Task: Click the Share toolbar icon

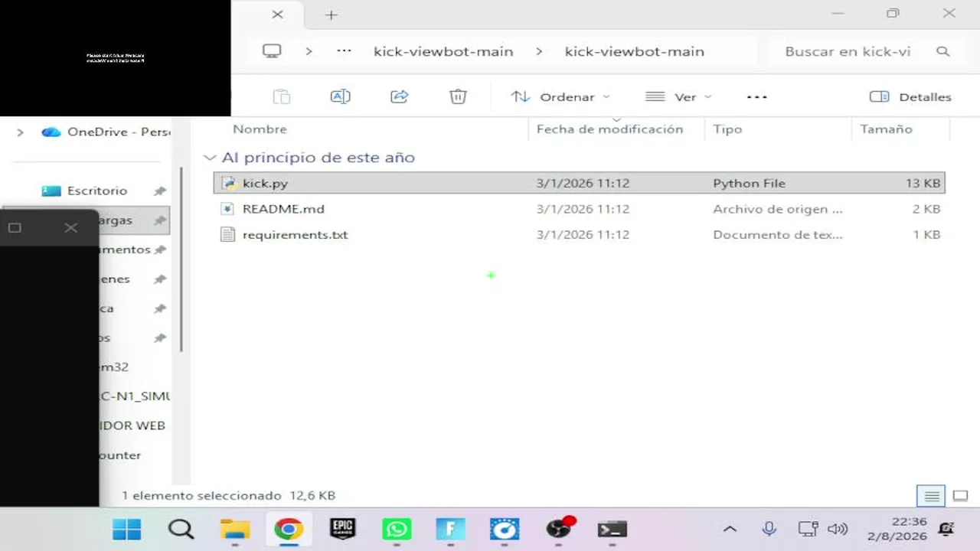Action: click(x=399, y=96)
